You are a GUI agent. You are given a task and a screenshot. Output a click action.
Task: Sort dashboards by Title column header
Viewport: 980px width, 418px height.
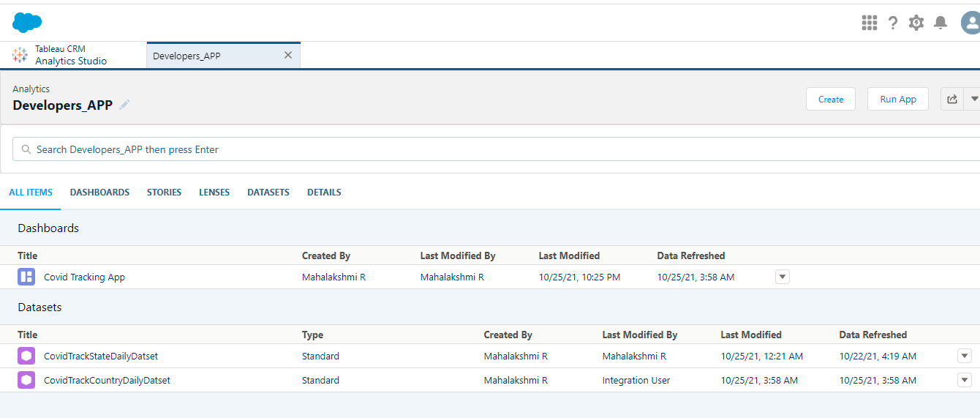28,255
